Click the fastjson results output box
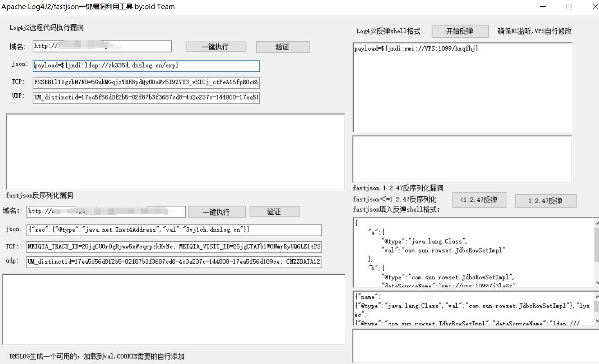 [174, 309]
